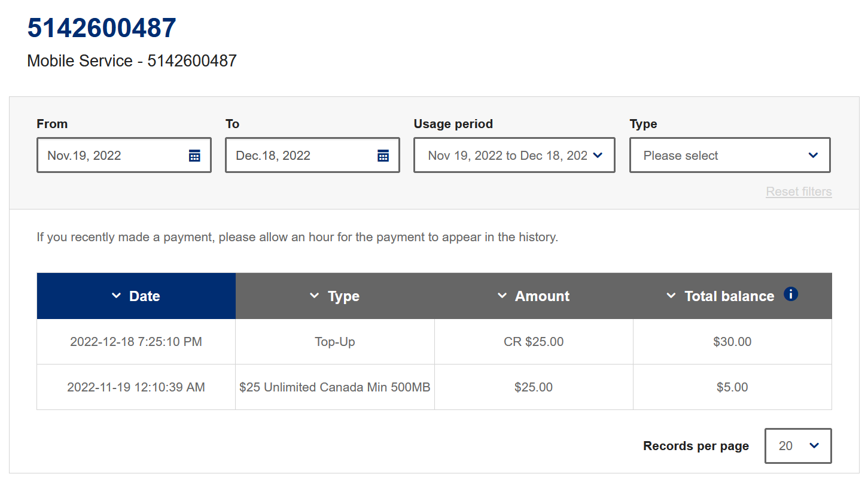Click the 5142600487 phone number heading
The image size is (868, 498).
[x=102, y=28]
